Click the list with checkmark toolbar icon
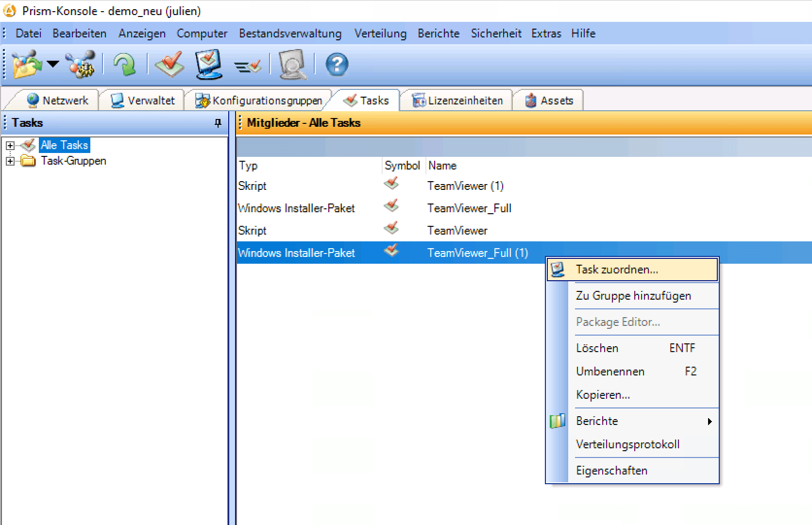Screen dimensions: 812x525 [x=248, y=66]
